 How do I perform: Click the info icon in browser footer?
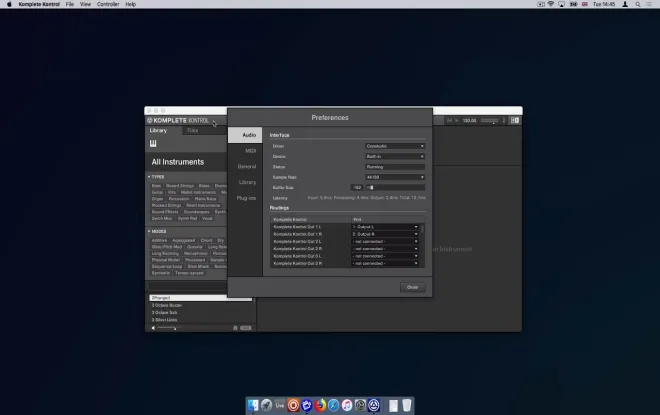tap(235, 328)
